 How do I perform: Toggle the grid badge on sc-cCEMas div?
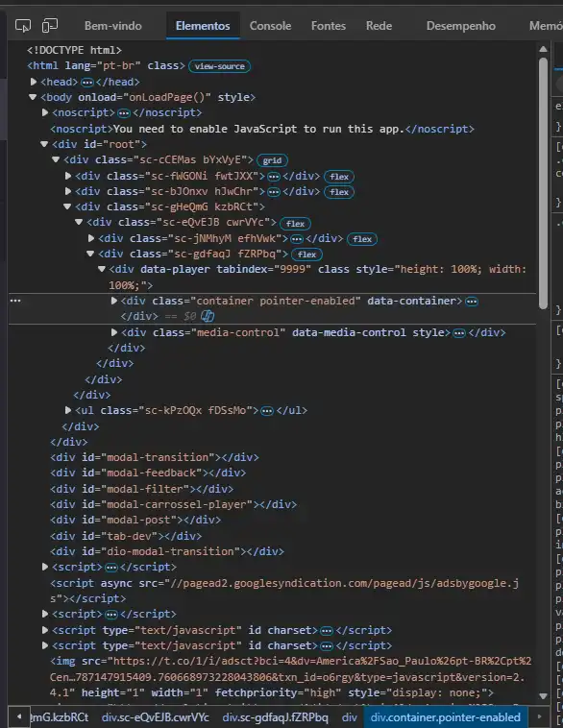coord(272,160)
